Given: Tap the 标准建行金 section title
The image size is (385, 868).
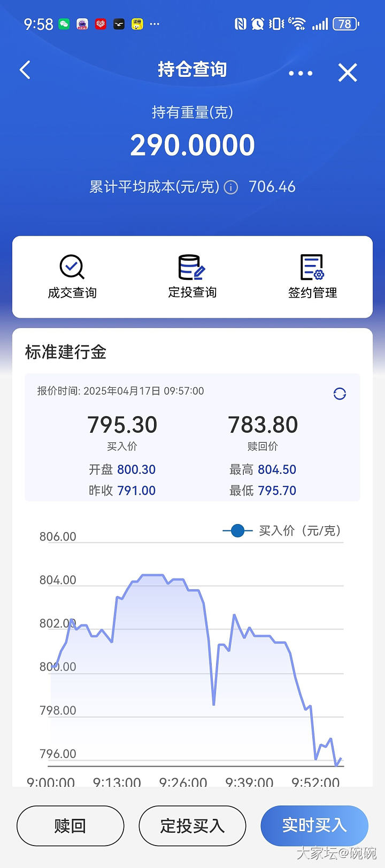Looking at the screenshot, I should coord(66,352).
